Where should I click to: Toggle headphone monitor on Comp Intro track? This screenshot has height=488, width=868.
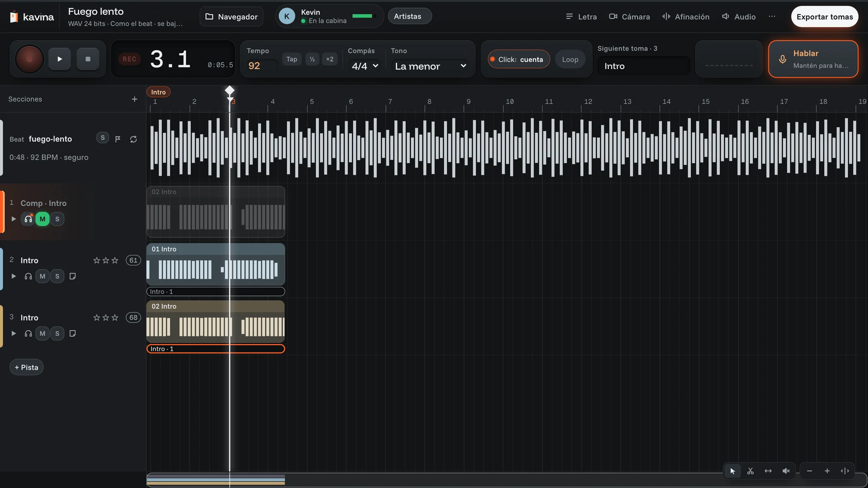pos(28,219)
